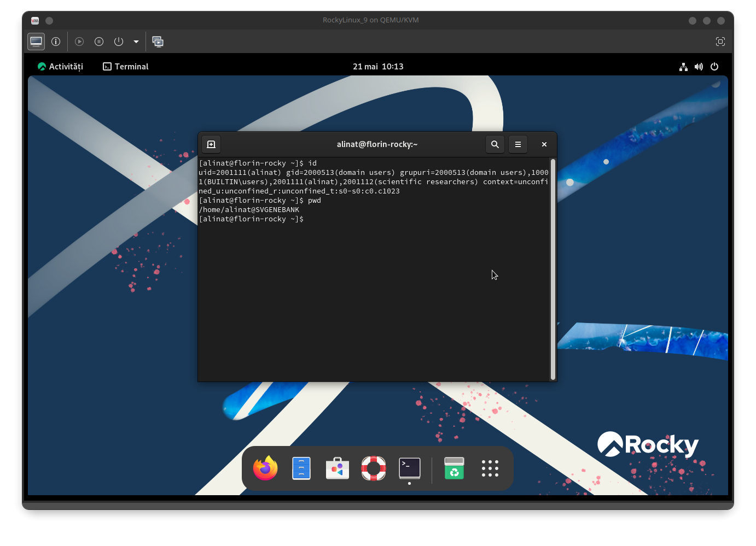This screenshot has width=756, height=546.
Task: Shut down the virtual machine
Action: coord(119,42)
